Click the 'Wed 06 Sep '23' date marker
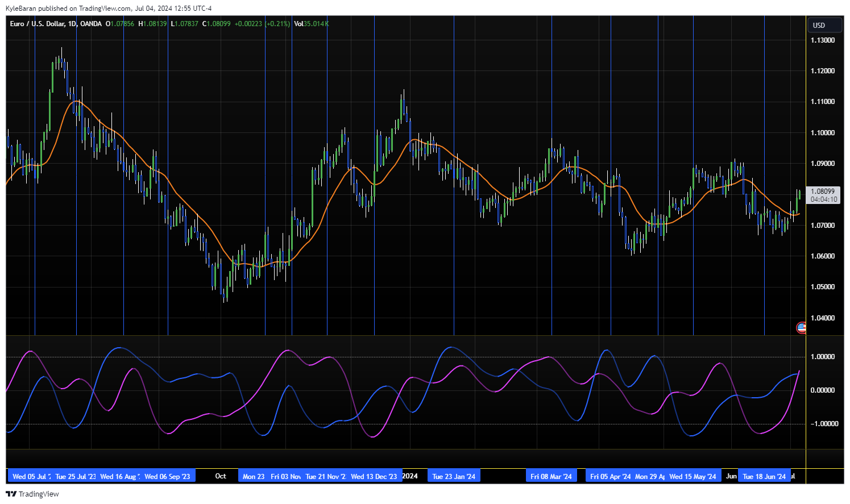The width and height of the screenshot is (850, 504). 167,476
